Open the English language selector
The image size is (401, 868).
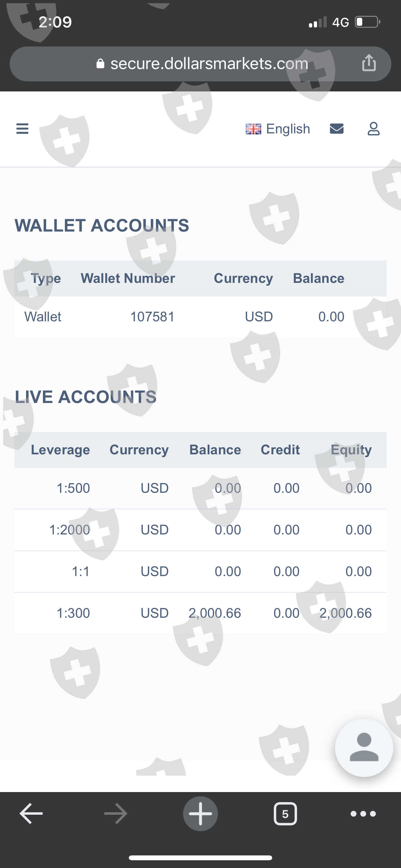(278, 129)
